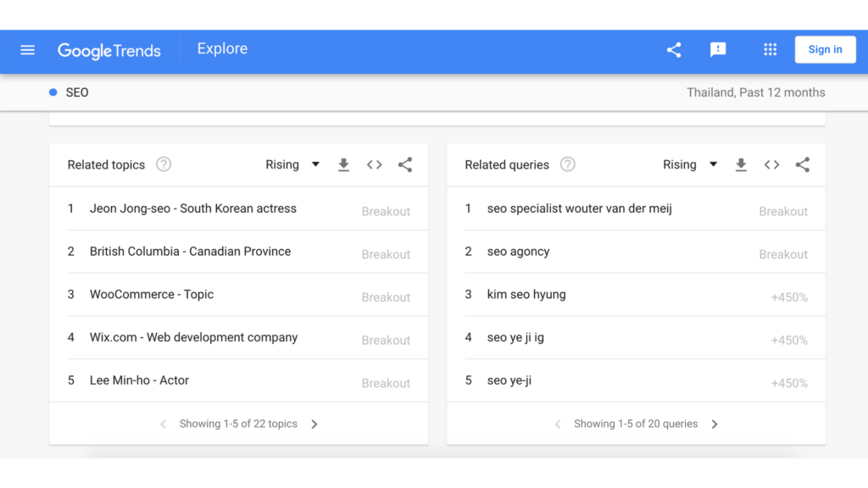This screenshot has width=868, height=488.
Task: Share this page using header share icon
Action: tap(674, 50)
